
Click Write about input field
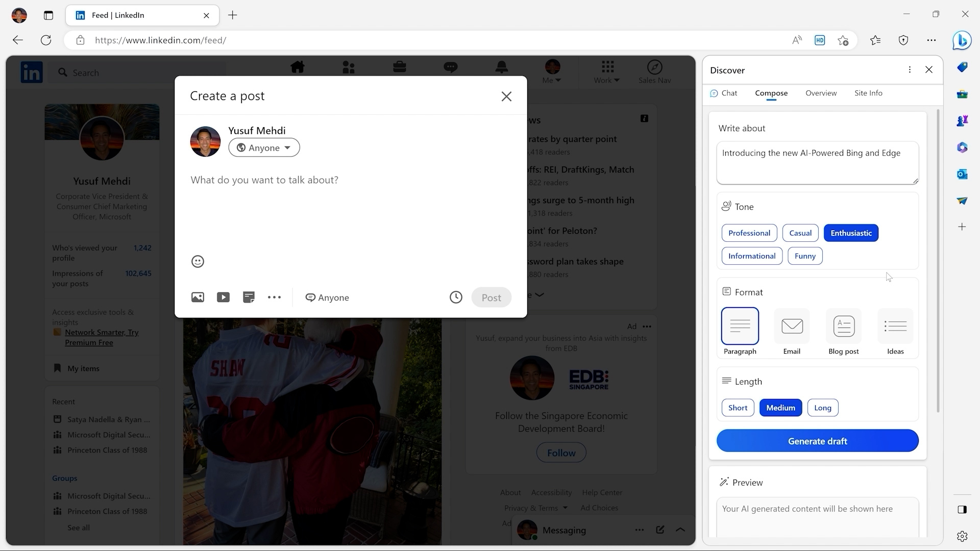(x=817, y=162)
